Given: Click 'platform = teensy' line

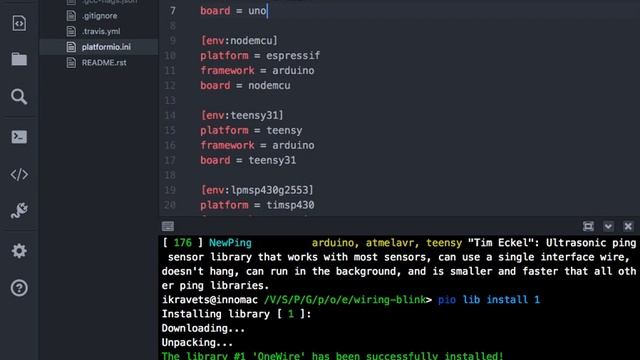Looking at the screenshot, I should pyautogui.click(x=251, y=131).
